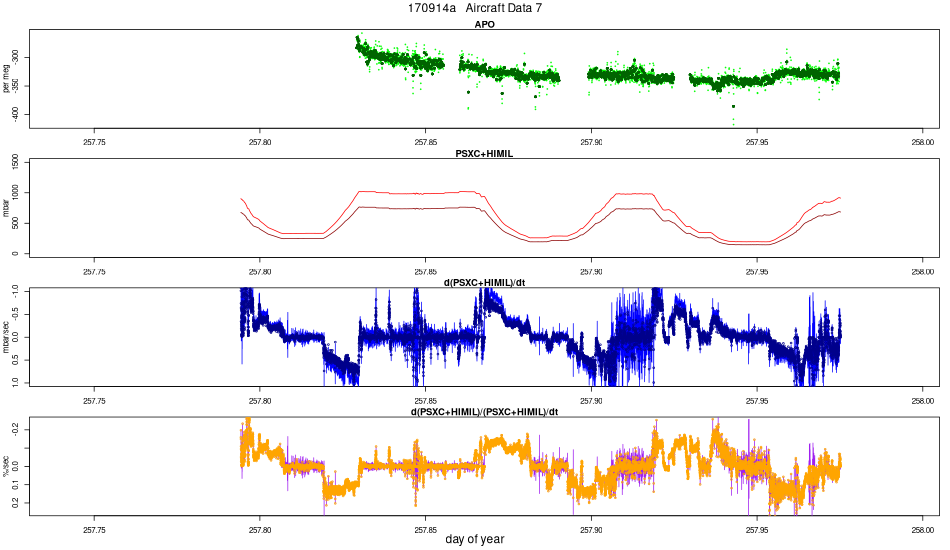This screenshot has height=550, width=950.
Task: Click the 1500 tick on the mbar y-axis
Action: tap(16, 162)
